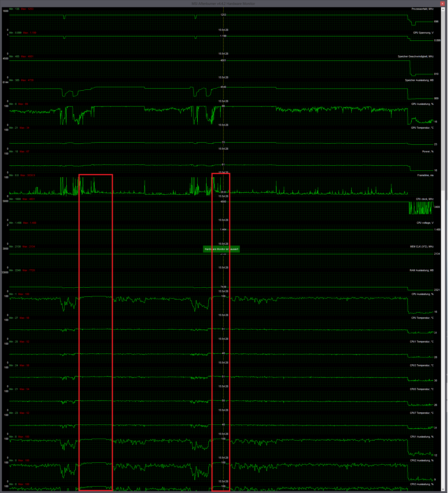Image resolution: width=448 pixels, height=493 pixels.
Task: Click the CPU voltage V label
Action: [425, 223]
